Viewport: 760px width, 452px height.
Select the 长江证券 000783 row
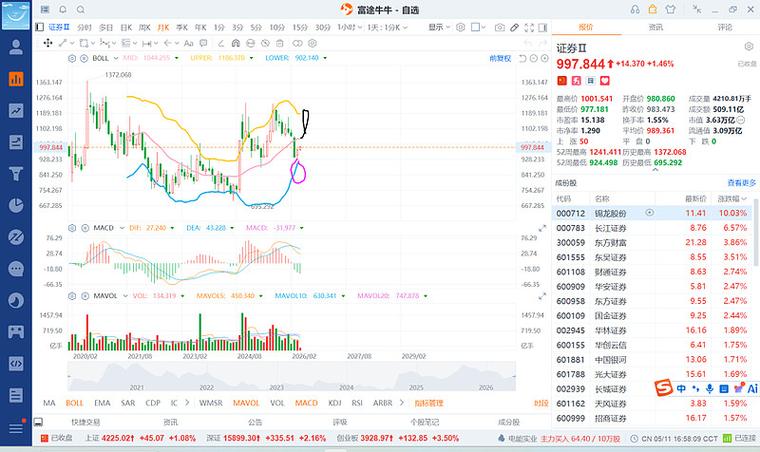[653, 228]
